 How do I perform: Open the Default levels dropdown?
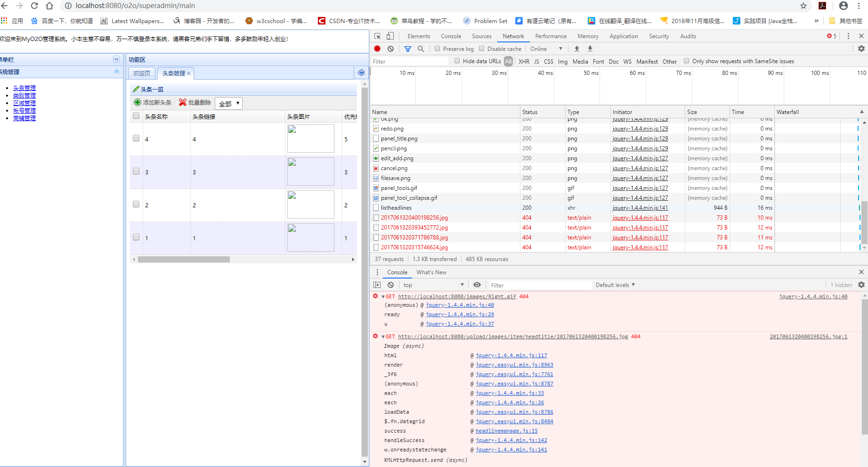tap(615, 285)
